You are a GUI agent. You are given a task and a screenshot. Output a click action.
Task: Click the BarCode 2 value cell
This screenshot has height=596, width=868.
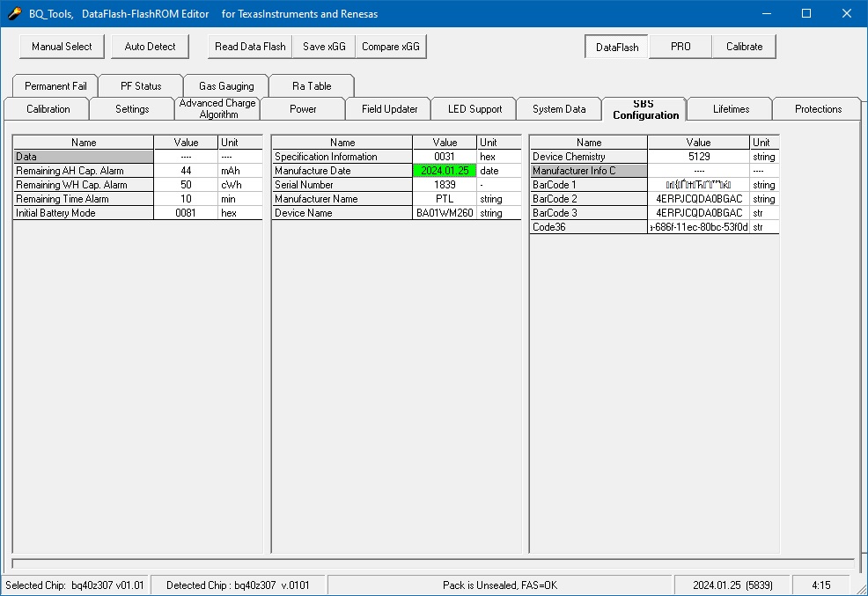click(699, 199)
